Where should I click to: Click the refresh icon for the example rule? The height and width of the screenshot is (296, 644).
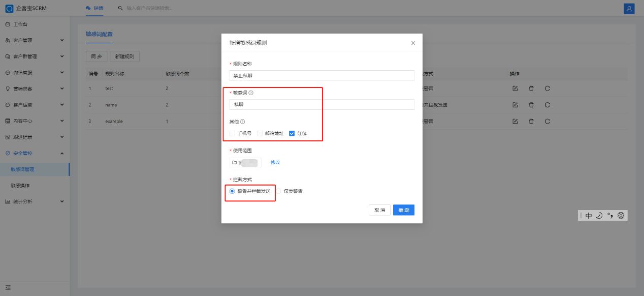click(548, 122)
